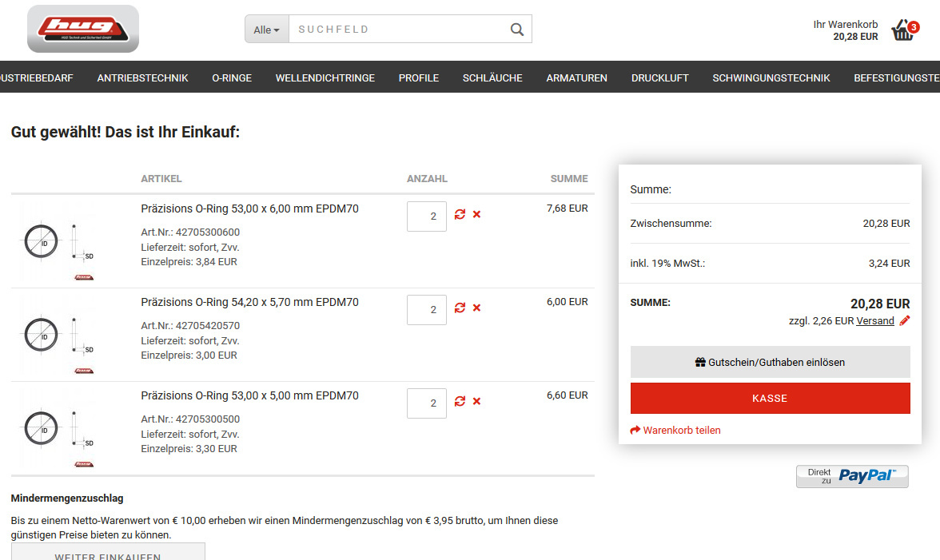940x560 pixels.
Task: Open the SCHLÄUCHE navigation item
Action: 492,77
